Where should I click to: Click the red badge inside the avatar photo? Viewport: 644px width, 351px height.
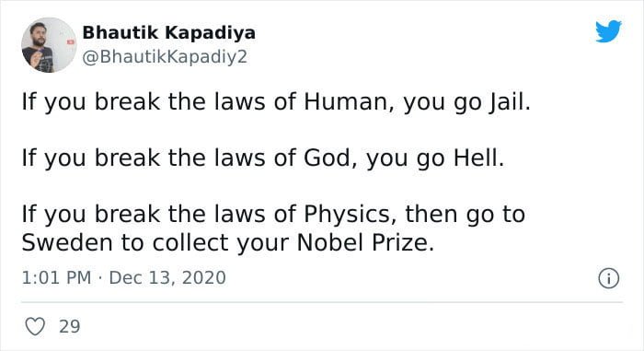click(71, 41)
